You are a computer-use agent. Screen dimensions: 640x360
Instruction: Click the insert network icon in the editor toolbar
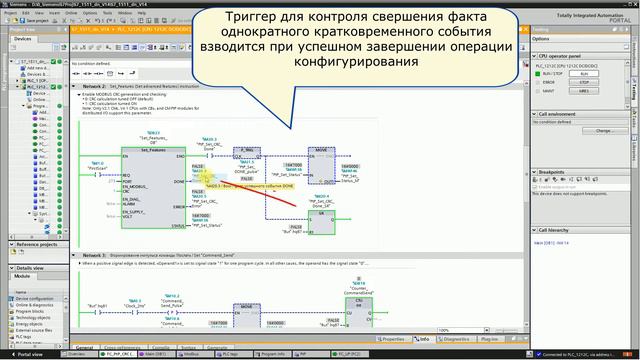[x=76, y=48]
